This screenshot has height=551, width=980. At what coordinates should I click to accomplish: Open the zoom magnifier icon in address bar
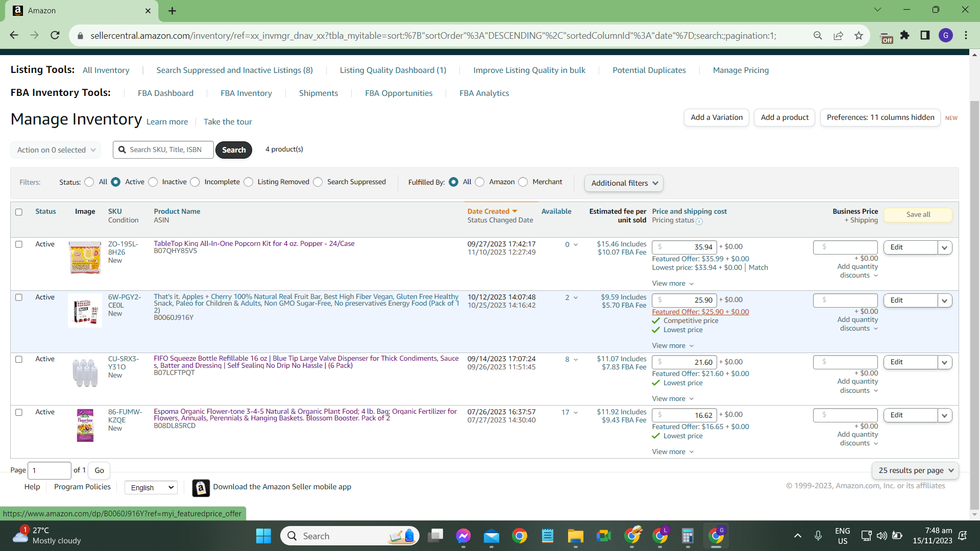pyautogui.click(x=818, y=35)
